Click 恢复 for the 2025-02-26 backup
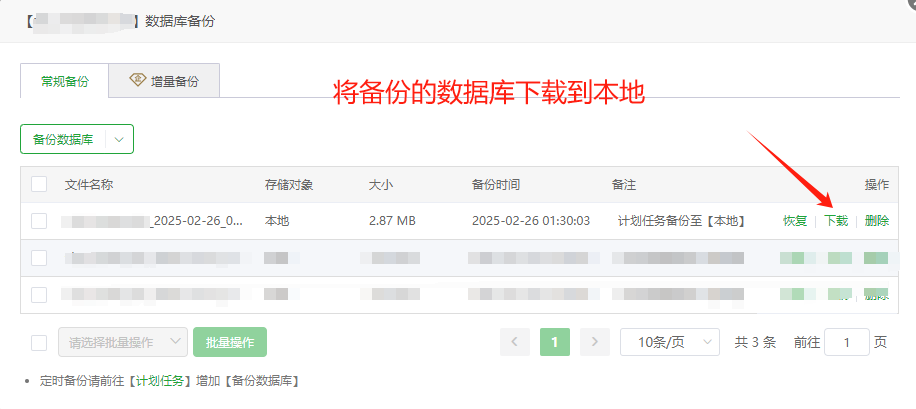The image size is (916, 409). [795, 221]
